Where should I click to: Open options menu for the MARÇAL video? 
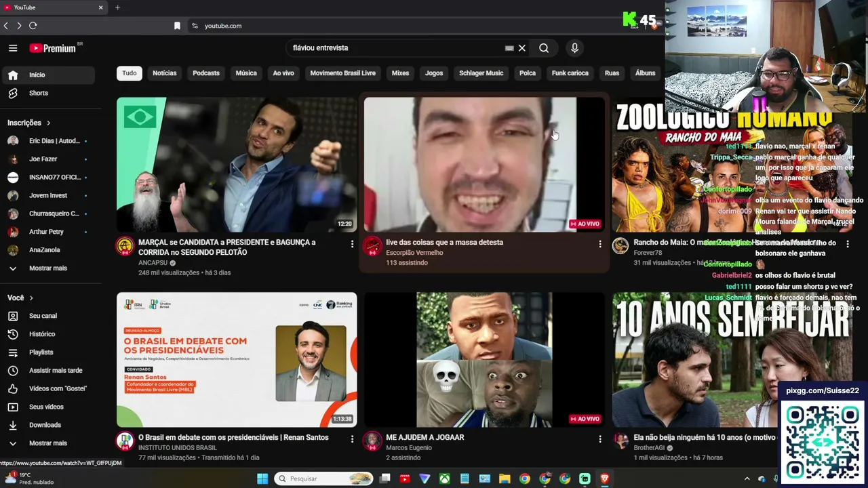coord(352,243)
